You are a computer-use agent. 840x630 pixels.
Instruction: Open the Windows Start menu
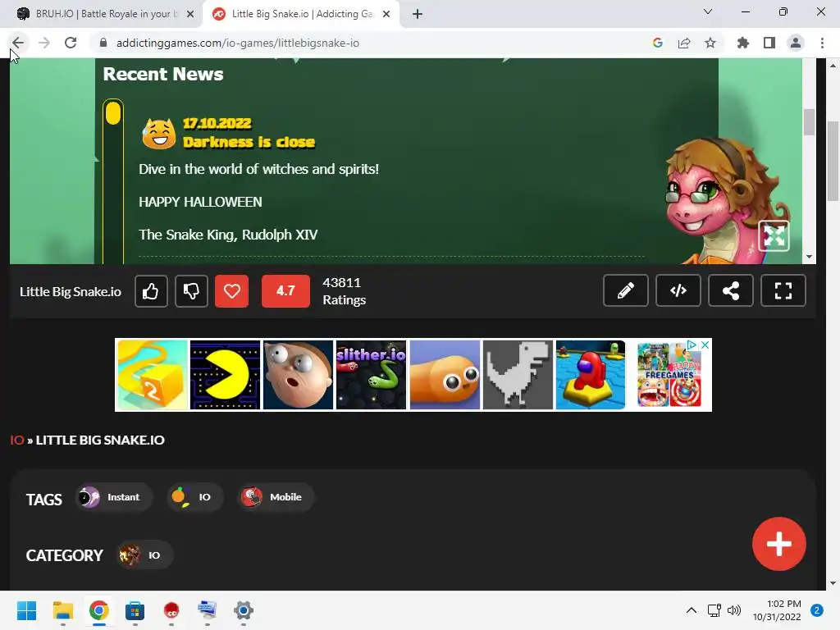coord(26,610)
